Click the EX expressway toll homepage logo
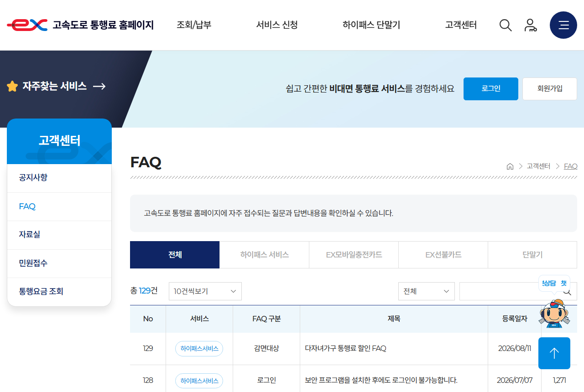The height and width of the screenshot is (392, 584). coord(80,25)
